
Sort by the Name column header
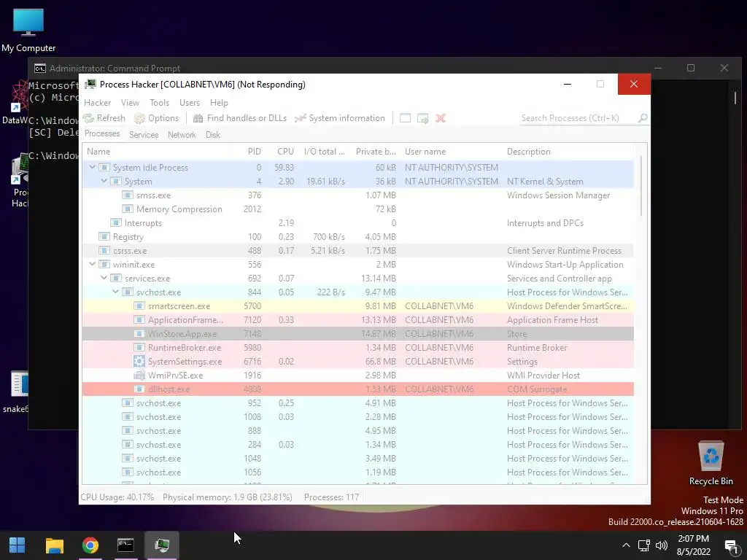coord(156,152)
